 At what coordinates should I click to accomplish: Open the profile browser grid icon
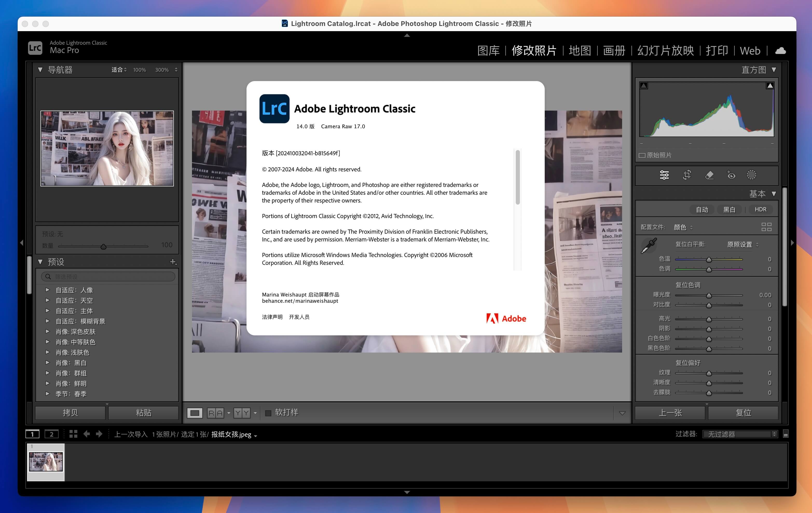766,227
